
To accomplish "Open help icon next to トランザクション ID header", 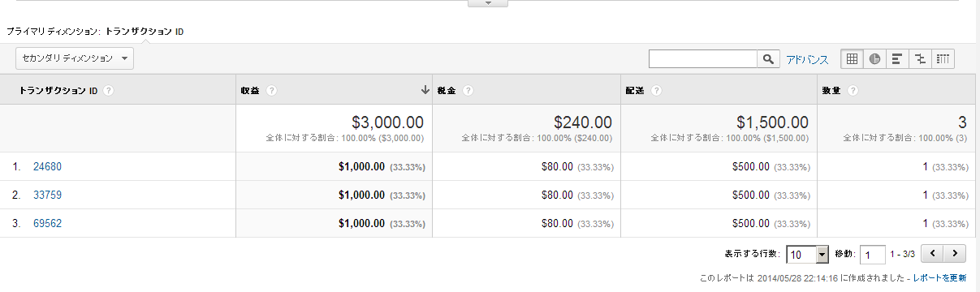I will pos(108,91).
